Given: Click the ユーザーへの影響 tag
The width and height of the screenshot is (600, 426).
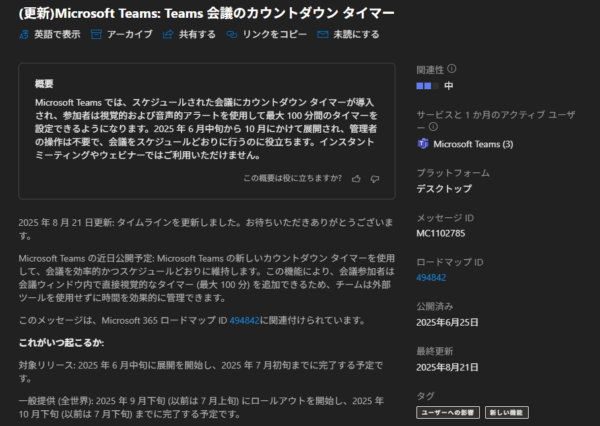Looking at the screenshot, I should (x=448, y=412).
